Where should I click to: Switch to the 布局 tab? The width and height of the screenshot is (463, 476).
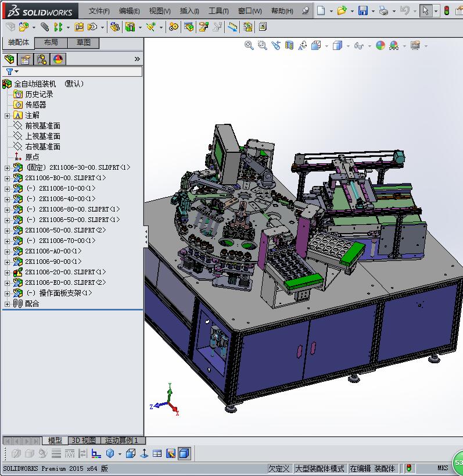coord(51,42)
